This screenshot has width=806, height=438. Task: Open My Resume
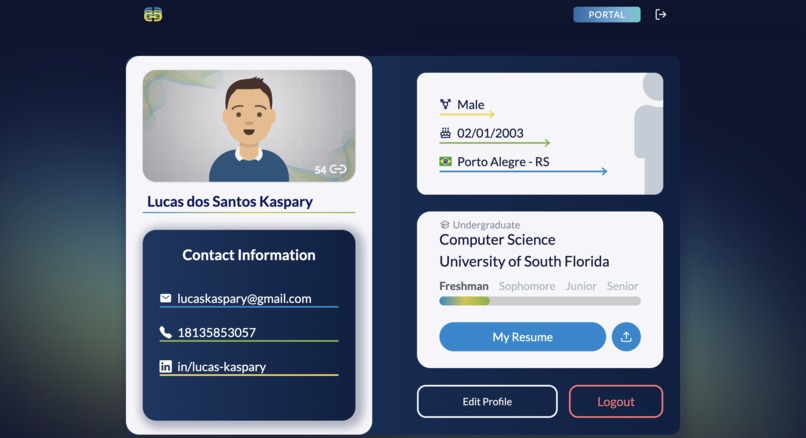522,337
